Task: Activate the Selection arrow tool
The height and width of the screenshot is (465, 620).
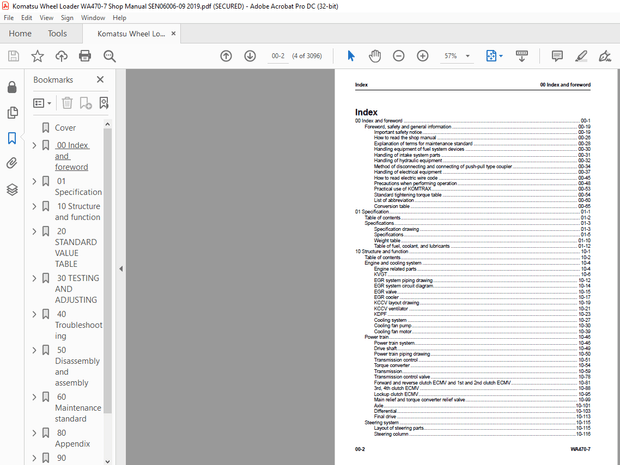Action: (x=351, y=56)
